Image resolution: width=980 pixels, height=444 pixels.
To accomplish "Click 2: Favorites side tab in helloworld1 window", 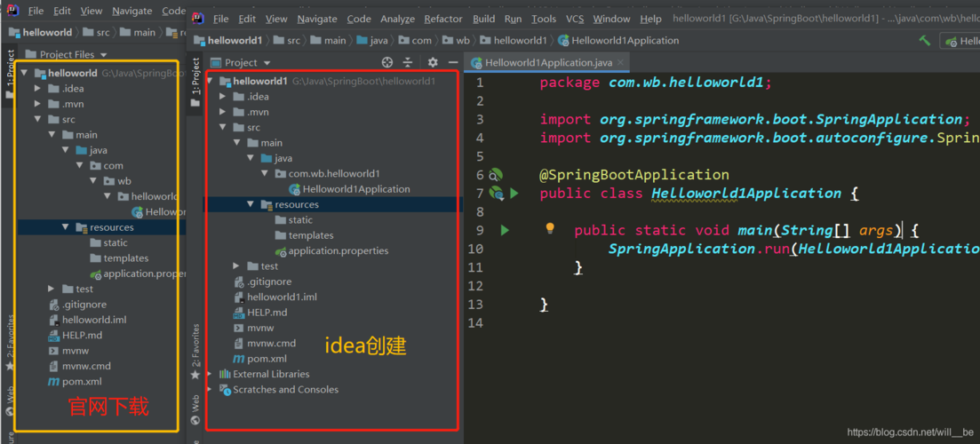I will click(x=195, y=353).
